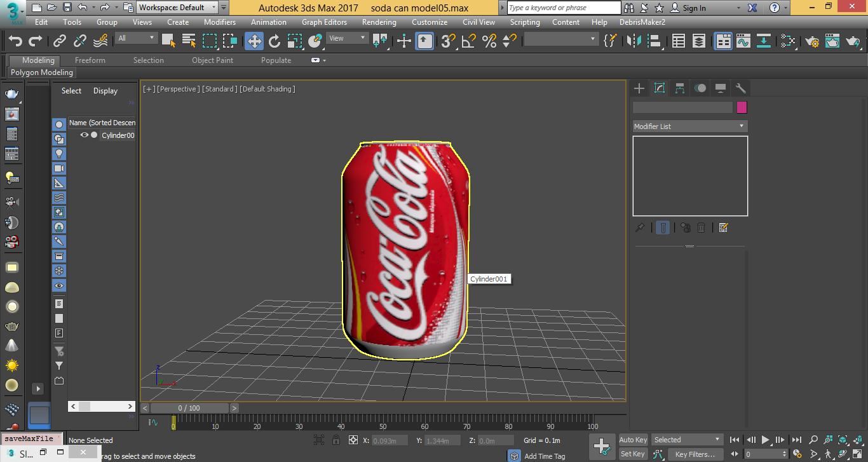Click the scene explorer horizontal scrollbar
Viewport: 868px width, 462px height.
[x=102, y=406]
